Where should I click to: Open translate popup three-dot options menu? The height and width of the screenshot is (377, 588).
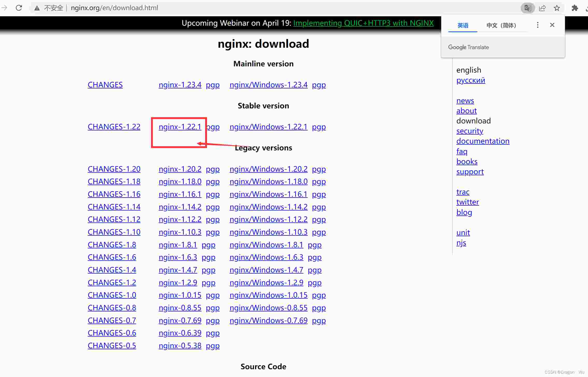tap(537, 25)
